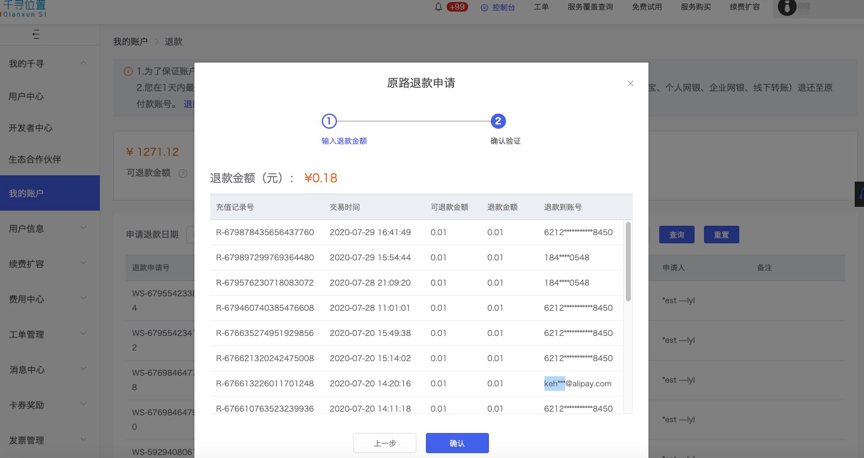The width and height of the screenshot is (864, 458).
Task: Expand the 发票管理 sidebar menu
Action: click(83, 440)
